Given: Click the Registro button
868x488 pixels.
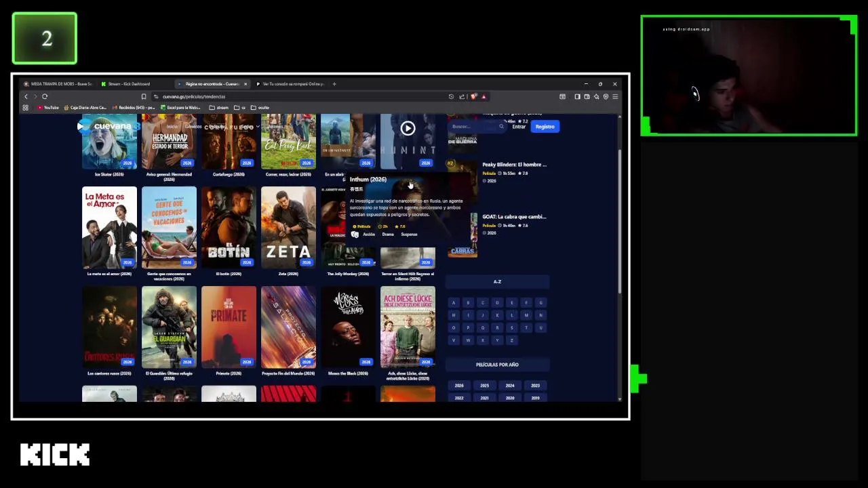Looking at the screenshot, I should pyautogui.click(x=545, y=127).
